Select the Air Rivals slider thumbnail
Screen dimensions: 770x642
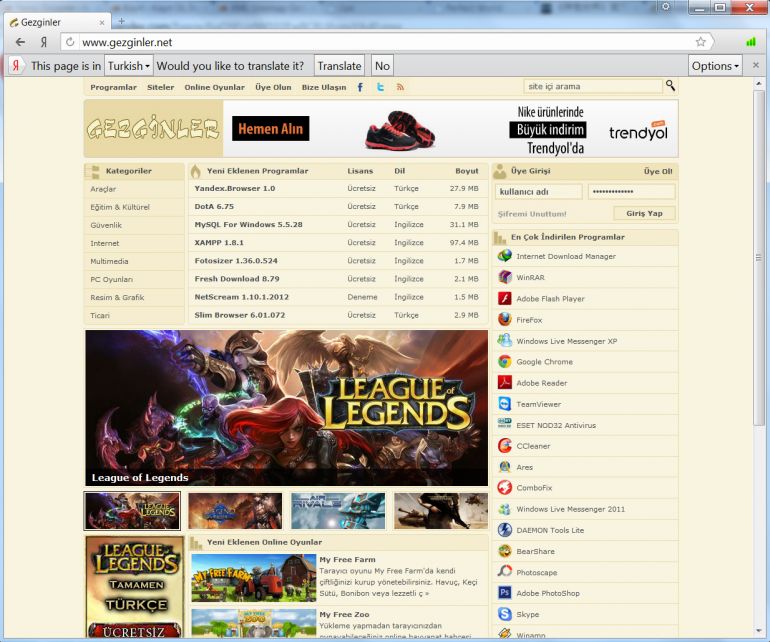pyautogui.click(x=338, y=511)
